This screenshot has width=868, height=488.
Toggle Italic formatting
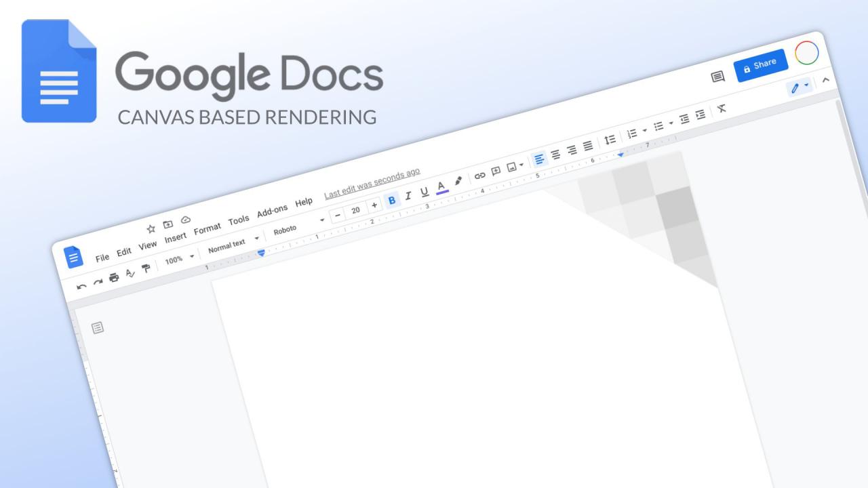(x=408, y=196)
